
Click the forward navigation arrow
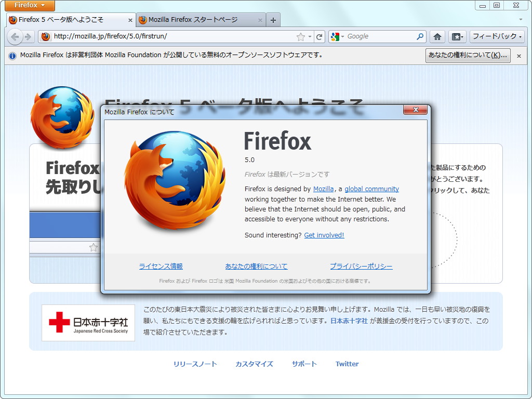27,37
